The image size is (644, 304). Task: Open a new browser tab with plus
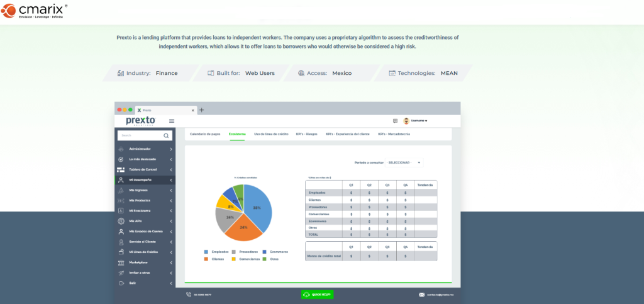(201, 110)
